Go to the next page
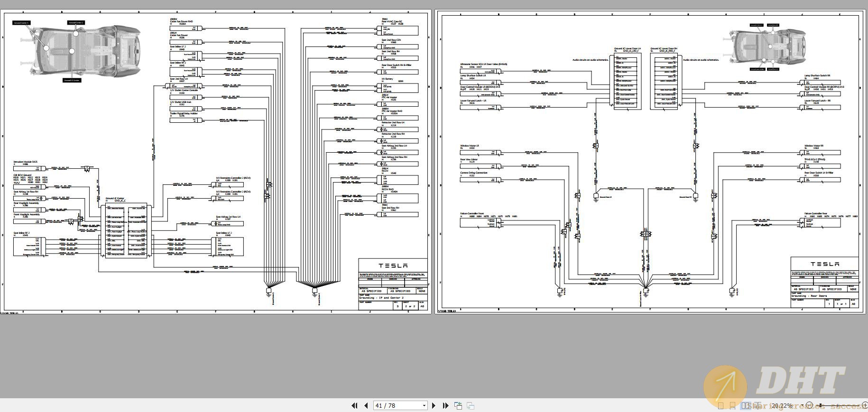Screen dimensions: 868x412 [433, 405]
